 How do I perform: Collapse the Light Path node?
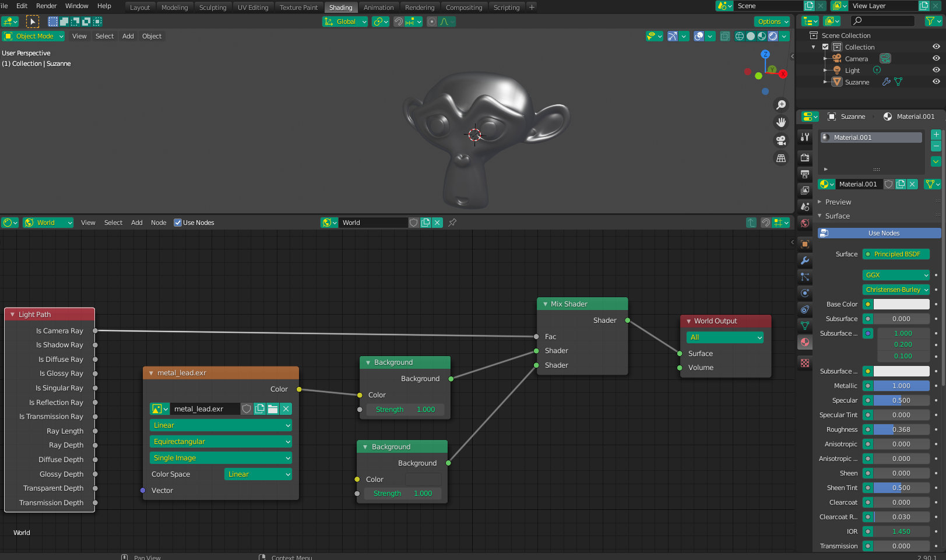pyautogui.click(x=12, y=315)
